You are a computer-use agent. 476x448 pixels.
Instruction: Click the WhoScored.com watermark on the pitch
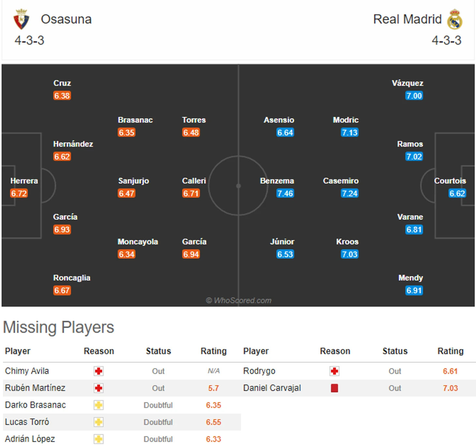(x=239, y=300)
